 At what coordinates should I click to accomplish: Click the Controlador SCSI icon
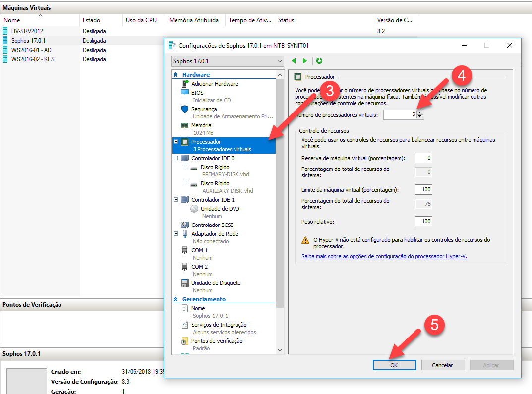pos(185,225)
